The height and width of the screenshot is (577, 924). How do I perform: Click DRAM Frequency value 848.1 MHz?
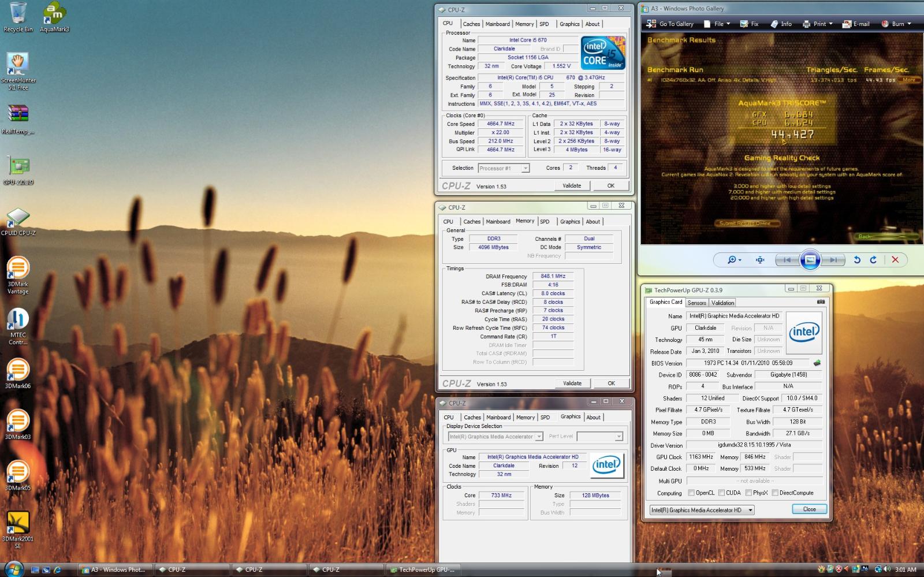pyautogui.click(x=553, y=276)
